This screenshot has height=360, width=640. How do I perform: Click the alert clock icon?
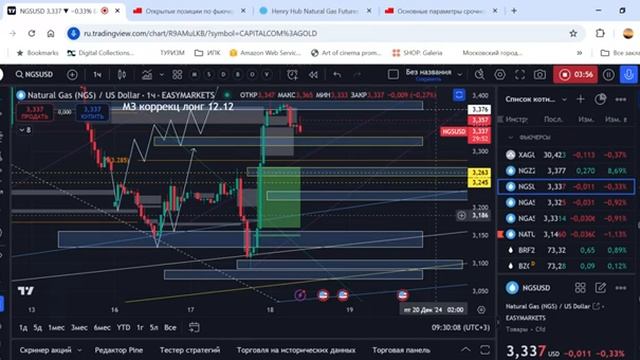(292, 75)
